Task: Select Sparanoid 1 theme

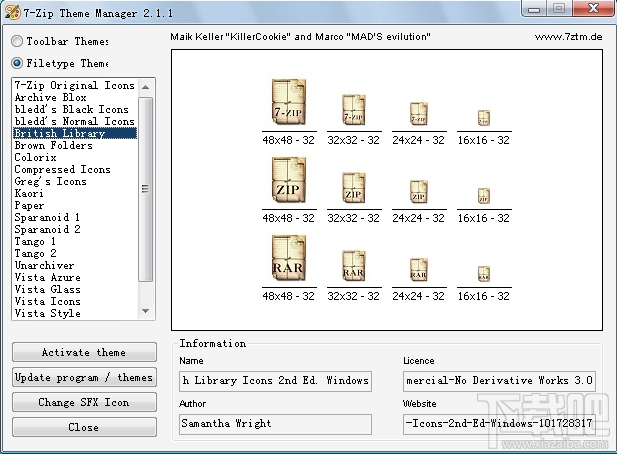Action: click(75, 217)
